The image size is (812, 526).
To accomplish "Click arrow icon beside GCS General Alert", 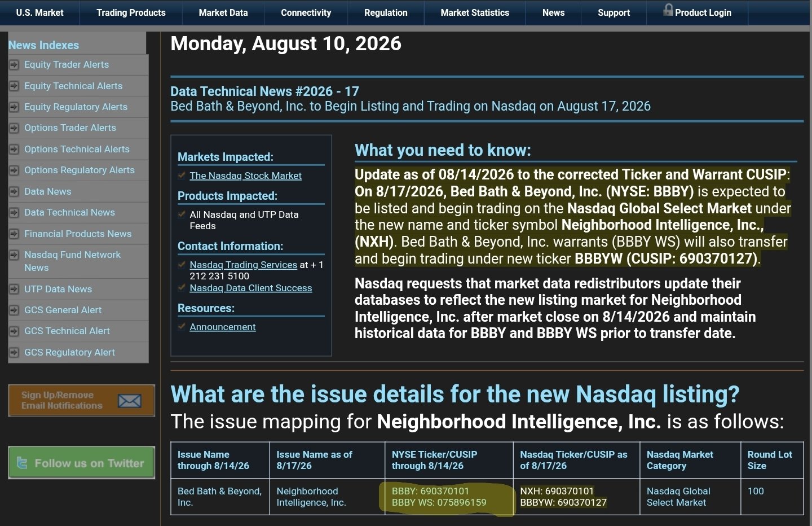I will coord(14,310).
